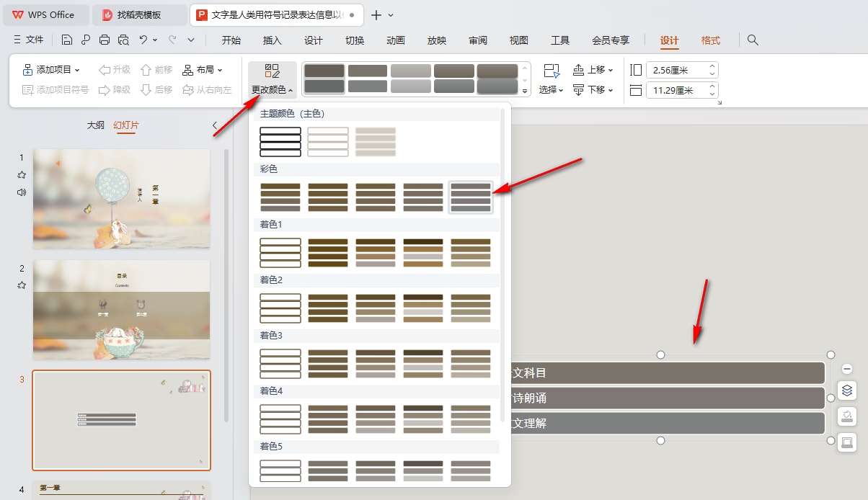Click the 文件 menu
Image resolution: width=868 pixels, height=500 pixels.
tap(29, 40)
